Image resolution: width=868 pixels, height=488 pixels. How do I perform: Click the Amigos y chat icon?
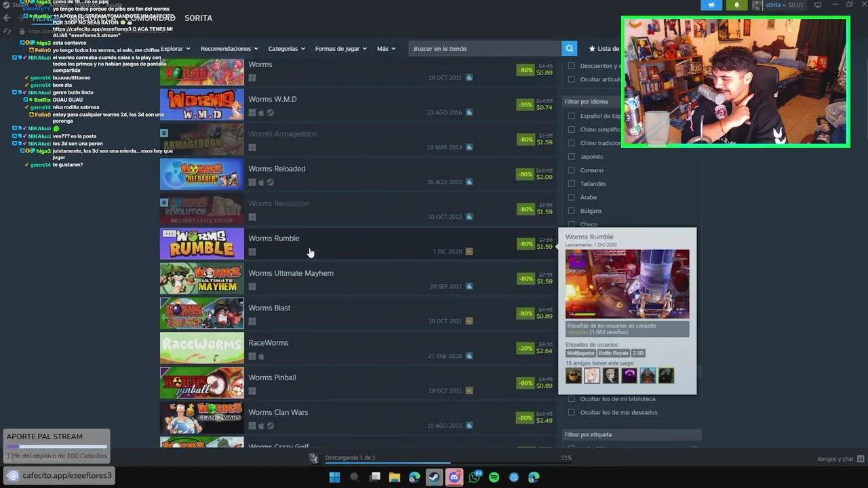click(x=859, y=459)
